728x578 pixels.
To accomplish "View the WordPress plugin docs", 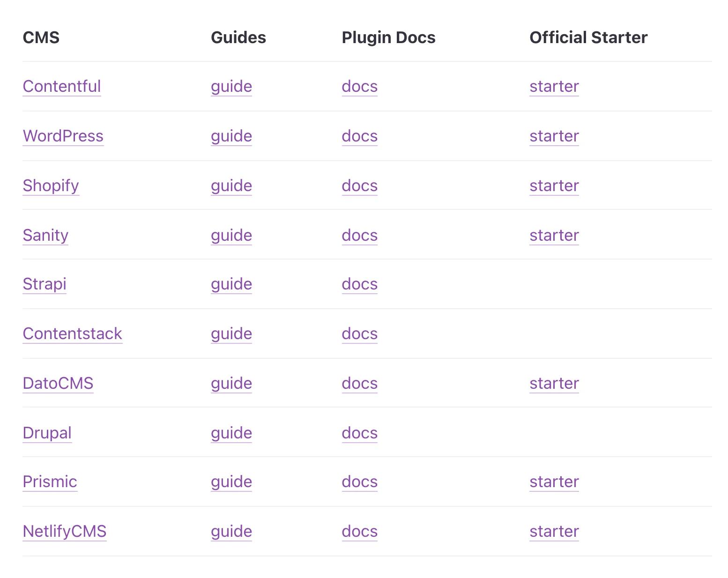I will [x=359, y=136].
